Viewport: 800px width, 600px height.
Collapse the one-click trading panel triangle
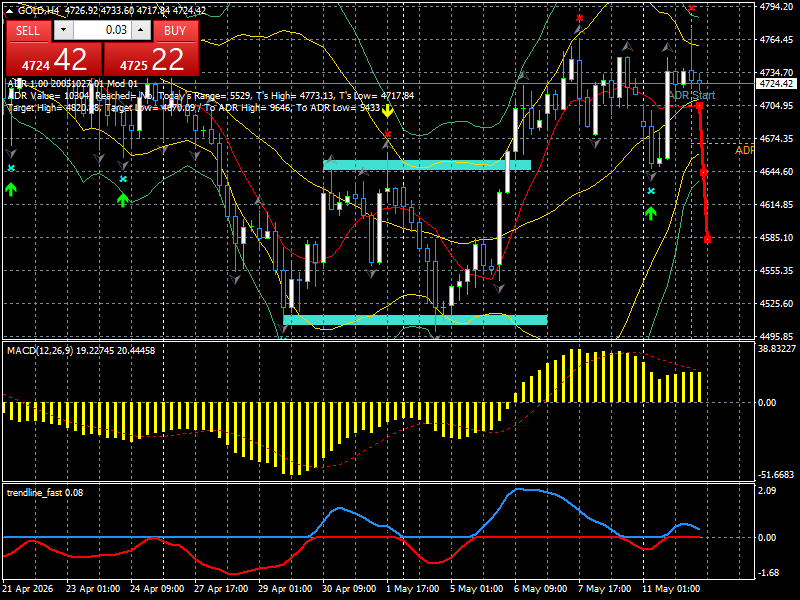(10, 10)
